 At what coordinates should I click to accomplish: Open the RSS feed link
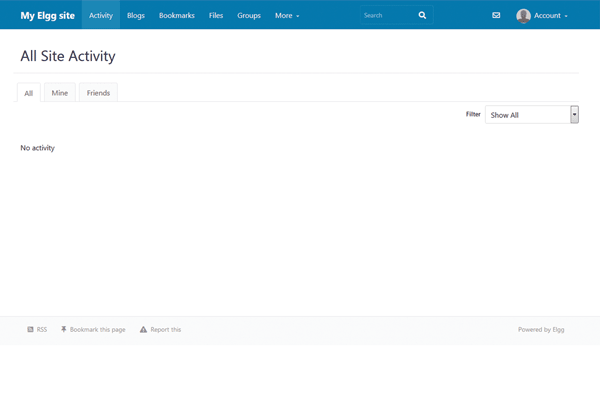(x=37, y=329)
